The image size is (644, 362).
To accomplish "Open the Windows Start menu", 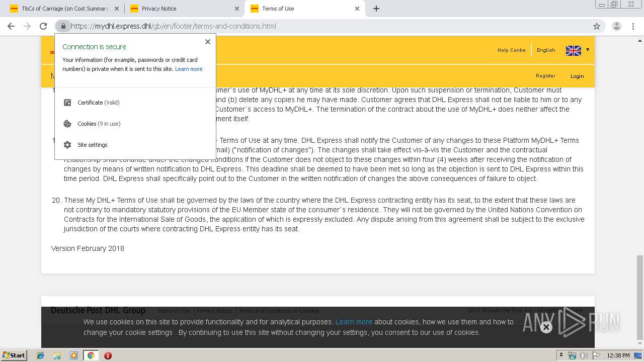I will (x=14, y=355).
